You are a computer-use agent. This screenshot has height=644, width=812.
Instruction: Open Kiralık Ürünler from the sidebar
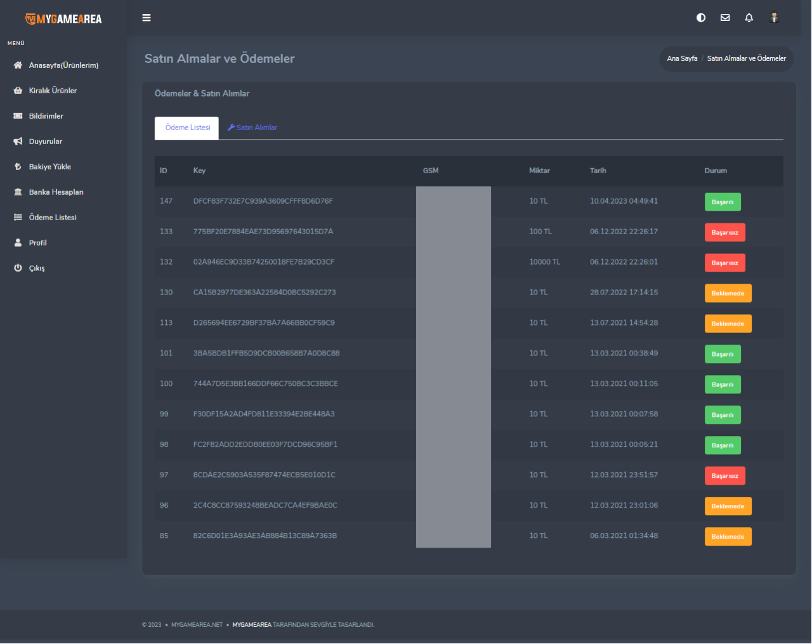[x=53, y=91]
